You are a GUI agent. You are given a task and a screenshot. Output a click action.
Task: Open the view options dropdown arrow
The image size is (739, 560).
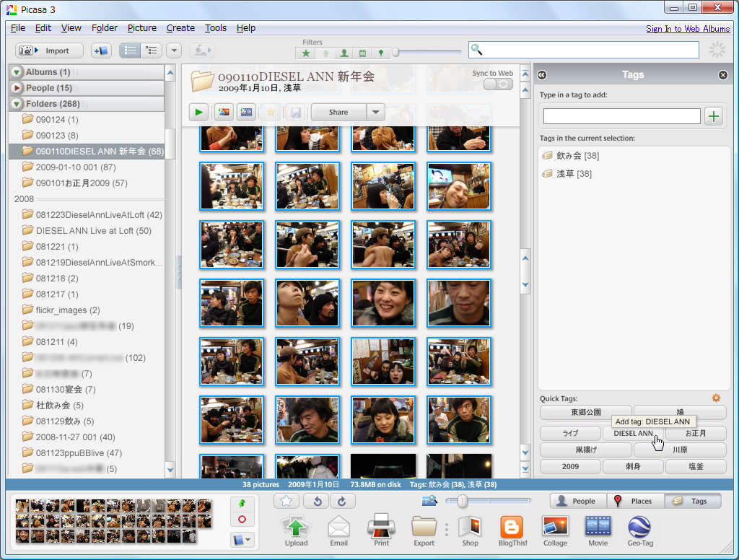[174, 51]
